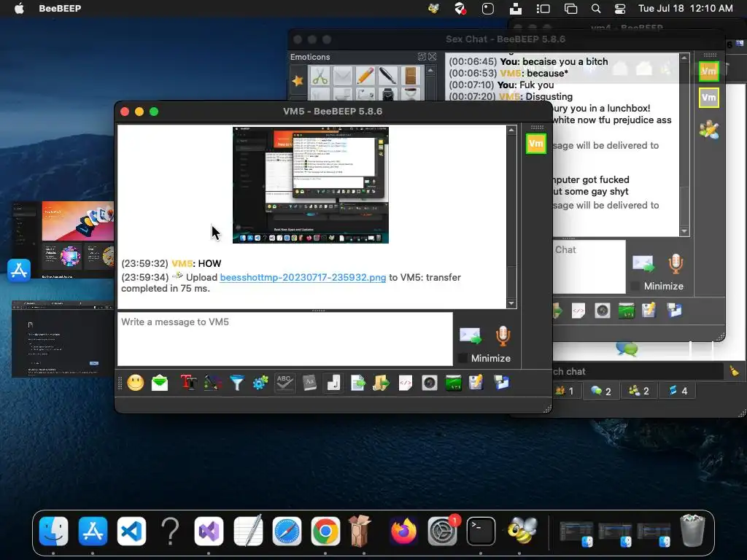Toggle ABC spell check icon
The width and height of the screenshot is (747, 560).
[285, 383]
